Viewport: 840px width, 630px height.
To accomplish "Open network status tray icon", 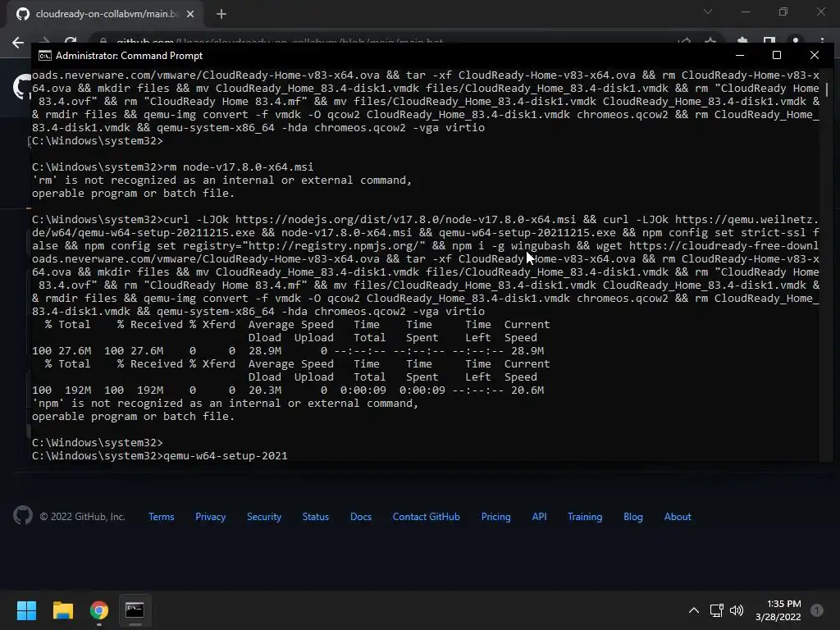I will click(716, 610).
